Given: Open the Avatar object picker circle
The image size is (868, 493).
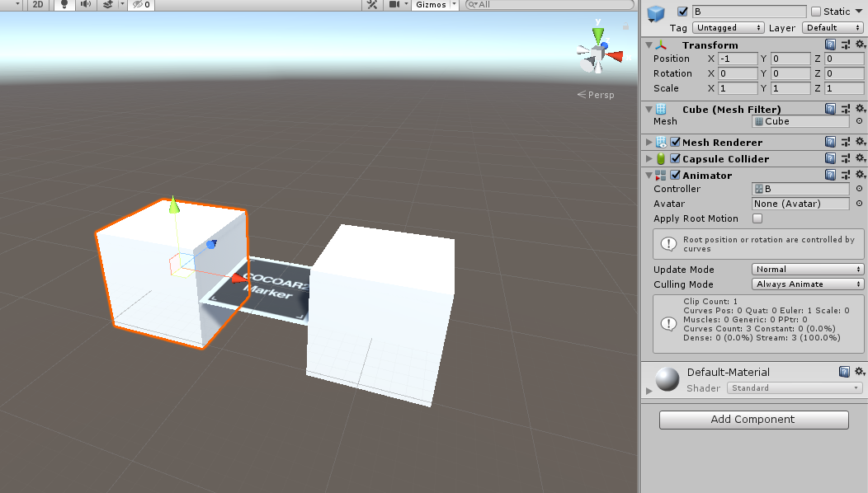Looking at the screenshot, I should coord(859,204).
